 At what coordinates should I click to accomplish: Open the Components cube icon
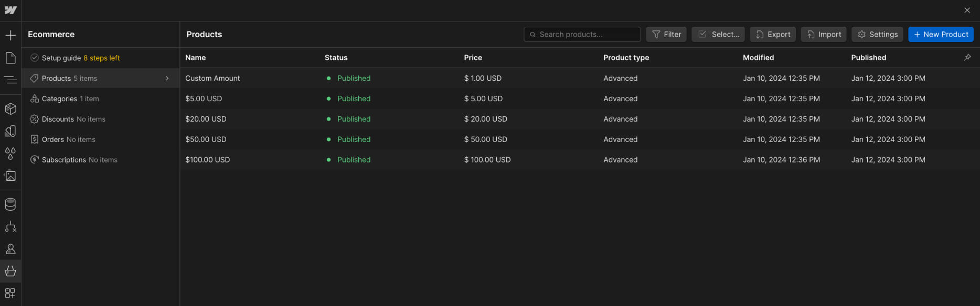click(10, 108)
